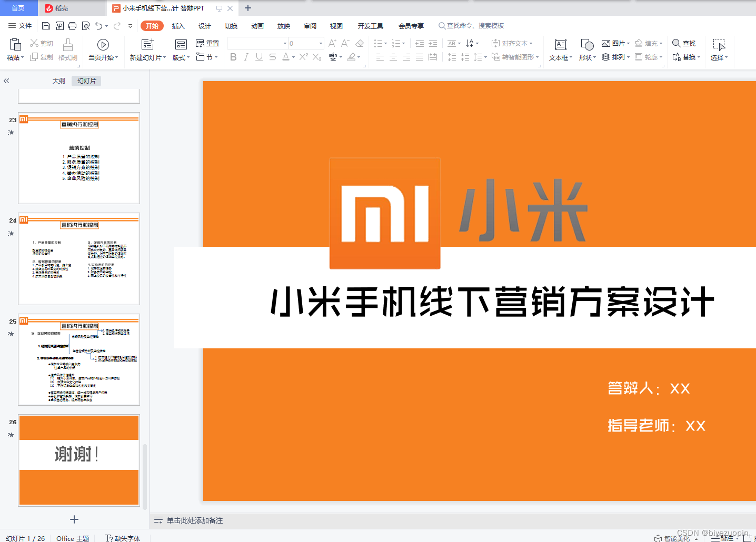The height and width of the screenshot is (542, 756).
Task: Open the font color dropdown arrow
Action: 293,57
